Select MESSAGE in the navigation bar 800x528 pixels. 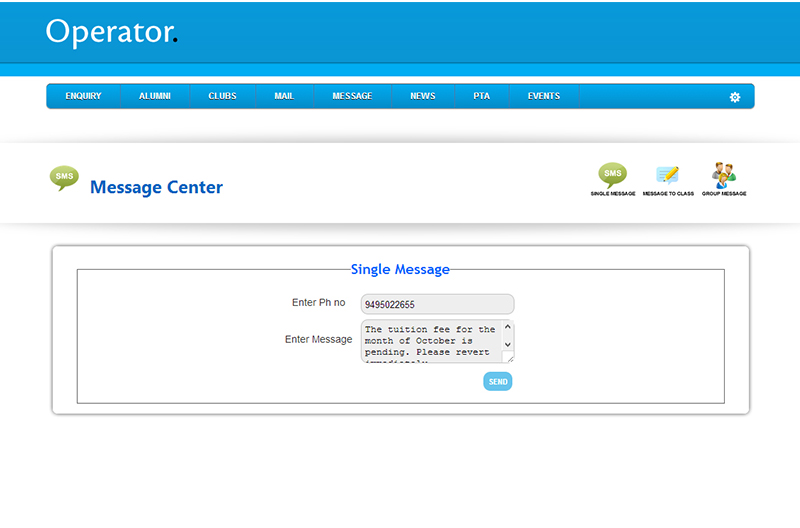[352, 96]
